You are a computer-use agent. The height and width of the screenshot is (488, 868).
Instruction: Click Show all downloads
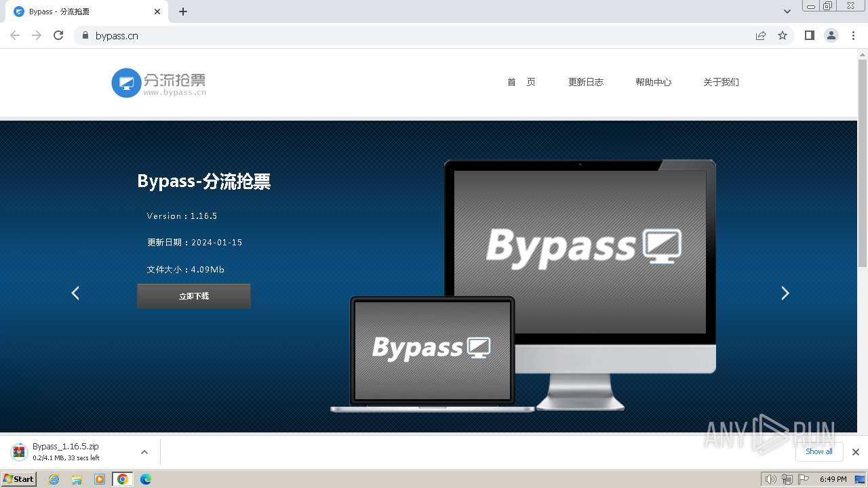(819, 451)
